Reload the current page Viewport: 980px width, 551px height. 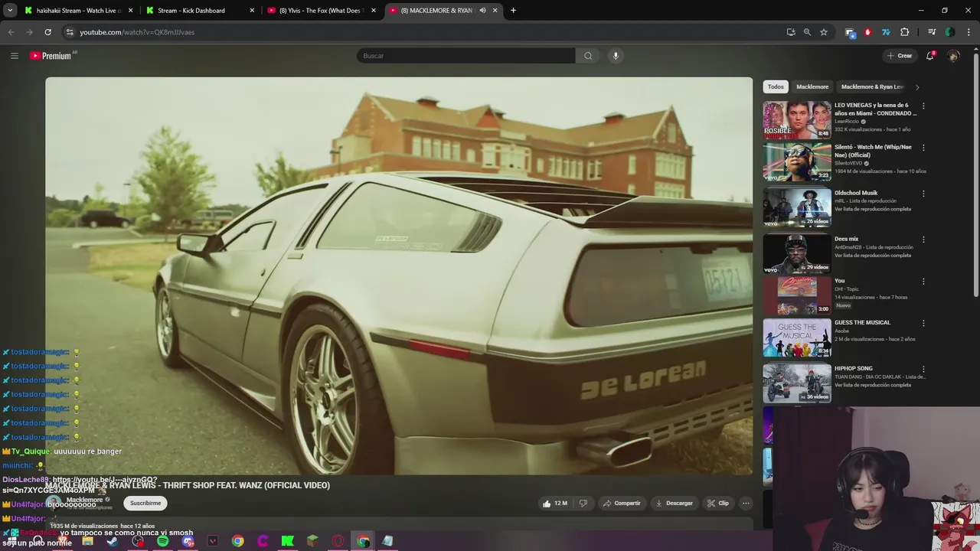tap(47, 32)
